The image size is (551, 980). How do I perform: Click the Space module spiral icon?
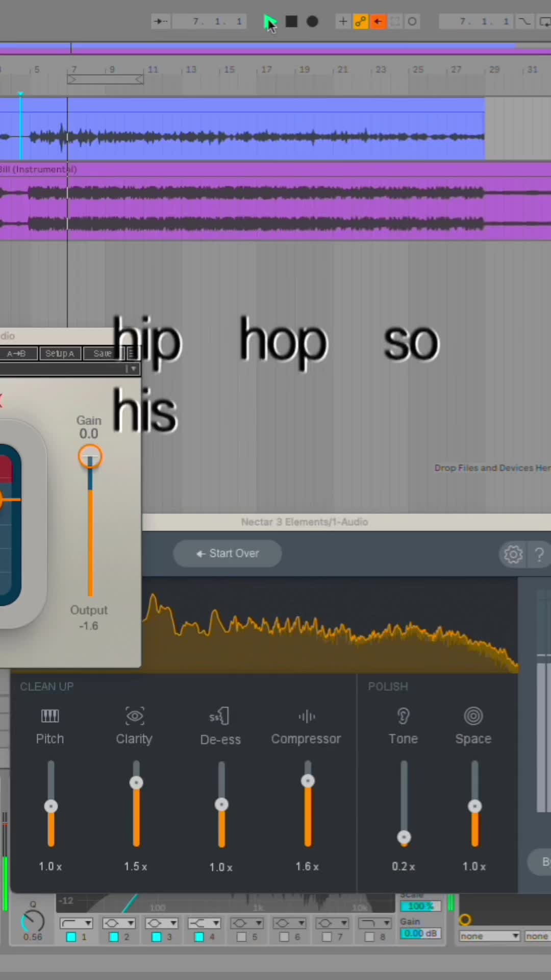[x=473, y=716]
